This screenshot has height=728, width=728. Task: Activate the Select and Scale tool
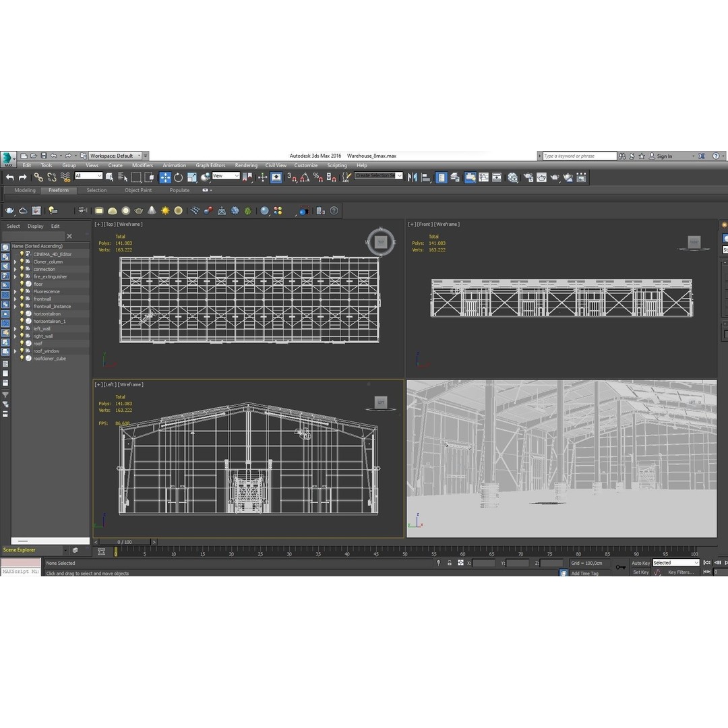pos(191,177)
